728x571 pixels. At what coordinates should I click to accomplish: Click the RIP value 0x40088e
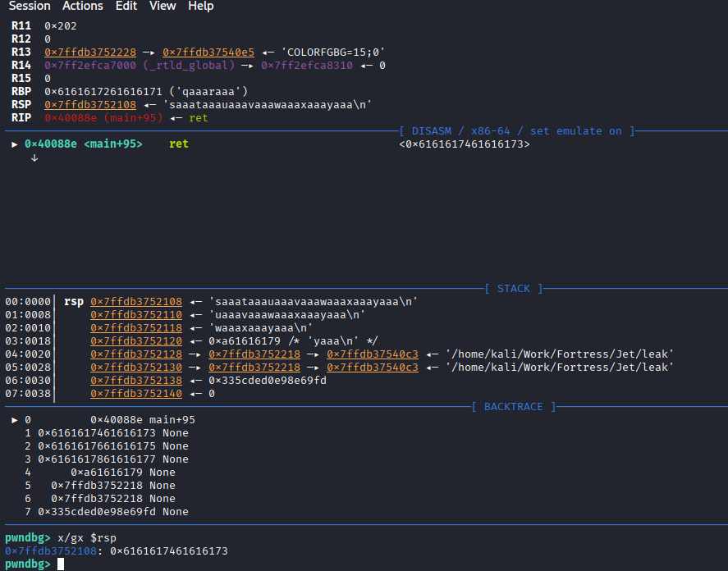[71, 117]
